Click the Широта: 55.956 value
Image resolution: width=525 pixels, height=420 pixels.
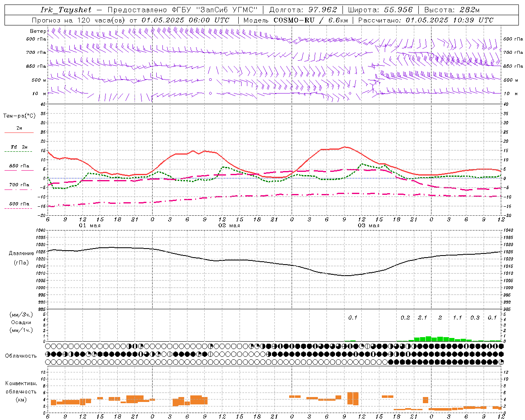(380, 10)
